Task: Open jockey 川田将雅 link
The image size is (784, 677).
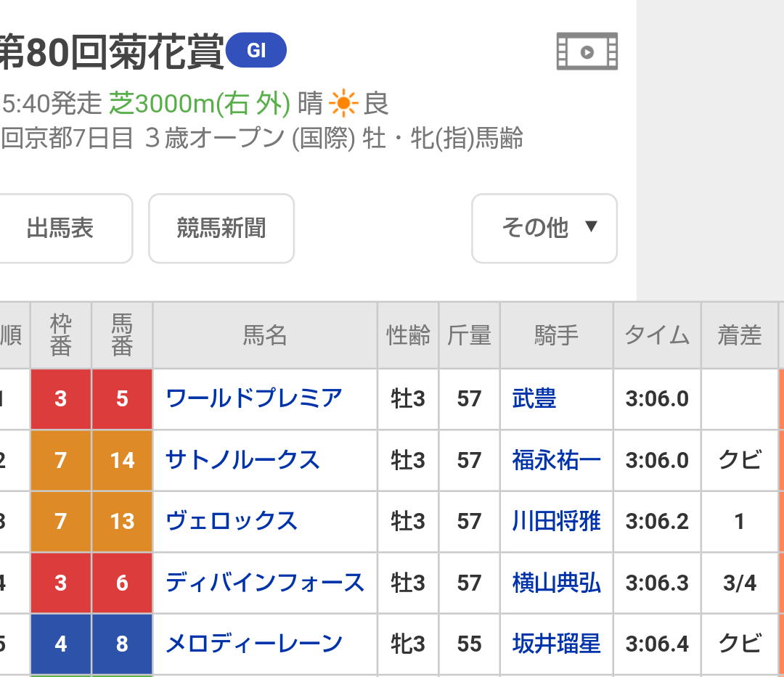Action: click(557, 521)
